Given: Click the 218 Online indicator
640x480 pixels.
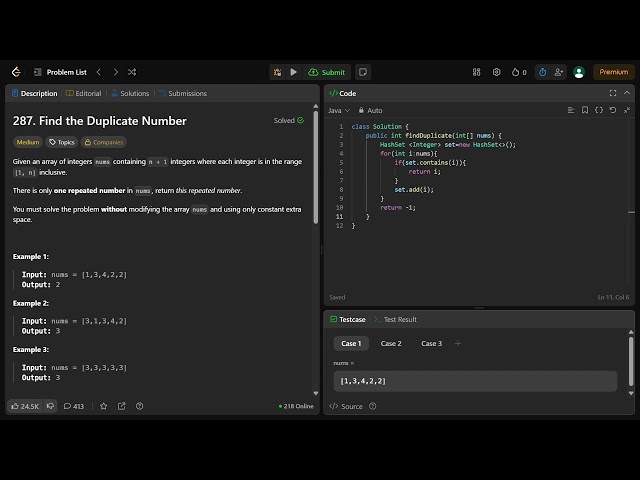Looking at the screenshot, I should [x=296, y=406].
